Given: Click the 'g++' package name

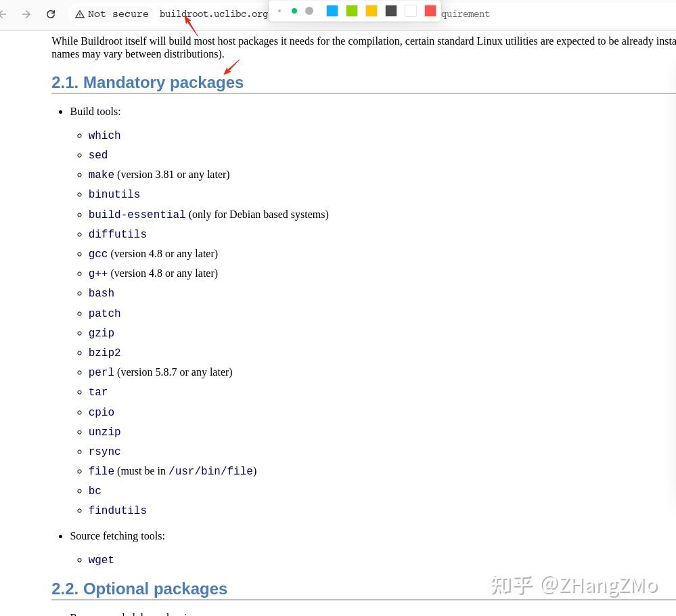Looking at the screenshot, I should click(98, 273).
